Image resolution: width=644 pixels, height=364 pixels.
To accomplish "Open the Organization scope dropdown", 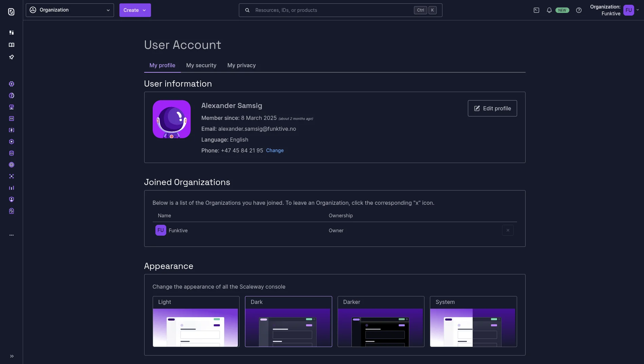I will pyautogui.click(x=70, y=10).
